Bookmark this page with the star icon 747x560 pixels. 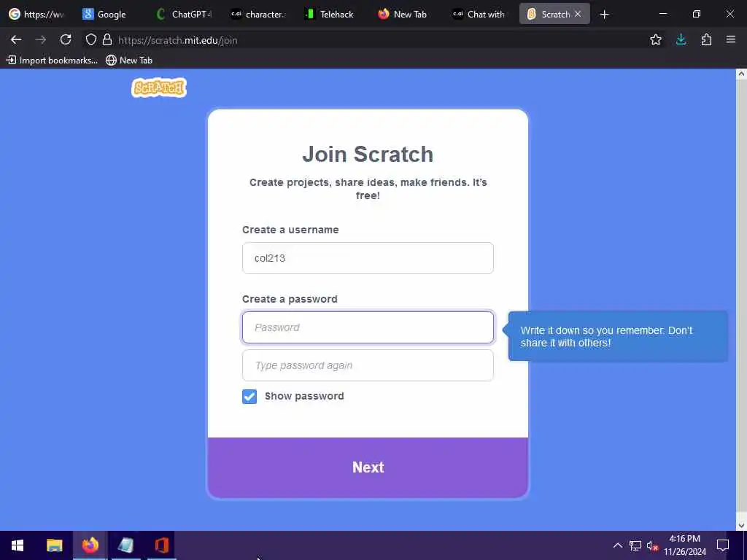656,40
